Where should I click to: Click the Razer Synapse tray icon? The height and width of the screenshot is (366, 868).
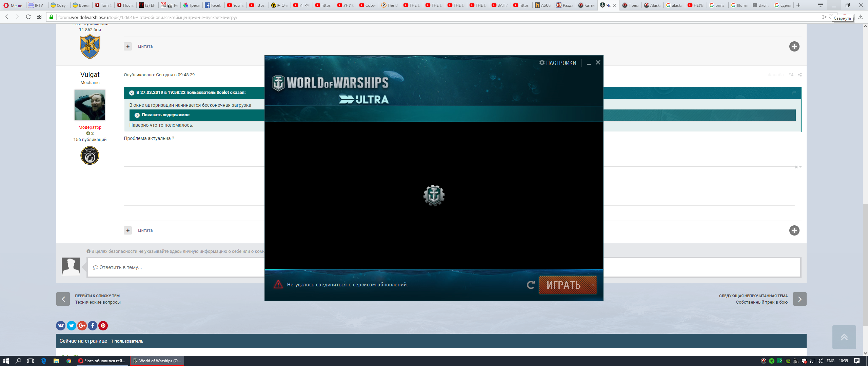pos(772,361)
